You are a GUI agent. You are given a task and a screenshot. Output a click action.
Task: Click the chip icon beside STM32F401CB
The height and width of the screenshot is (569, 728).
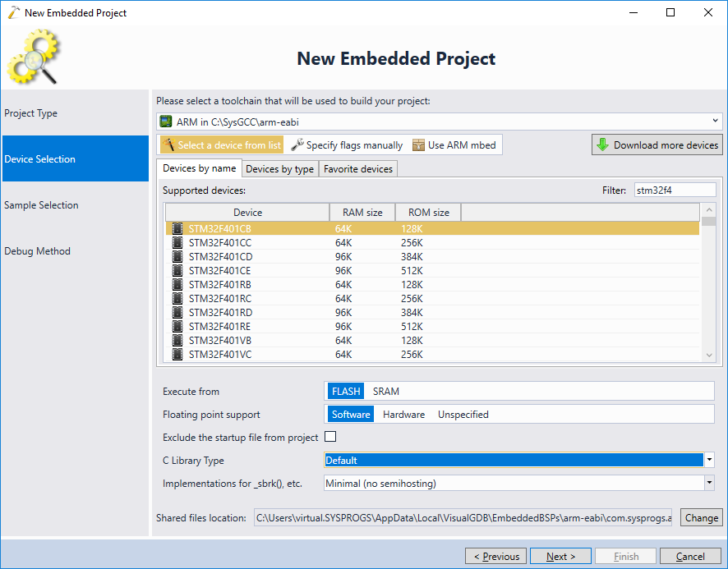coord(177,229)
